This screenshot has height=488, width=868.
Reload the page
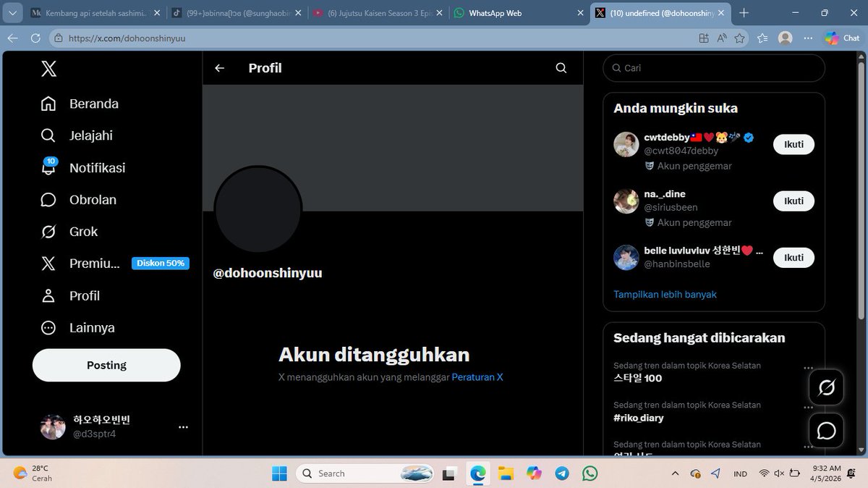(35, 38)
